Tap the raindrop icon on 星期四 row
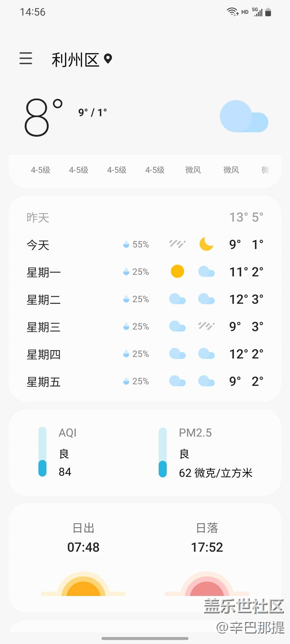The image size is (290, 644). point(126,354)
